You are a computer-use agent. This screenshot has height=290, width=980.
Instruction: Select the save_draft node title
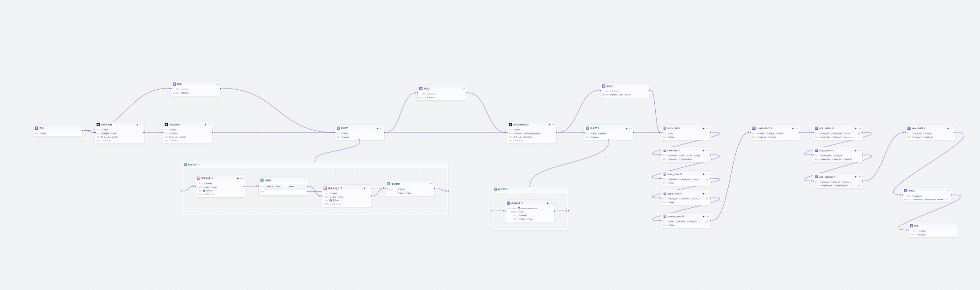[x=918, y=128]
